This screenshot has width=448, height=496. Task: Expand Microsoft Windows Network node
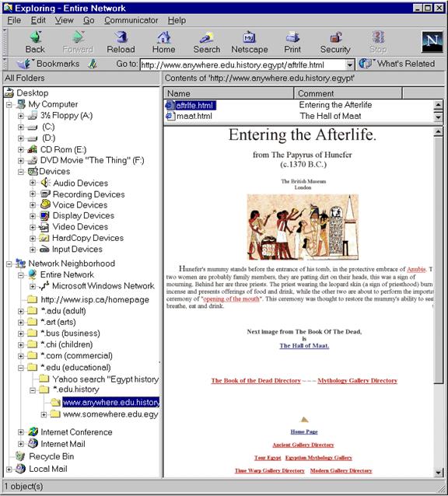pyautogui.click(x=33, y=286)
